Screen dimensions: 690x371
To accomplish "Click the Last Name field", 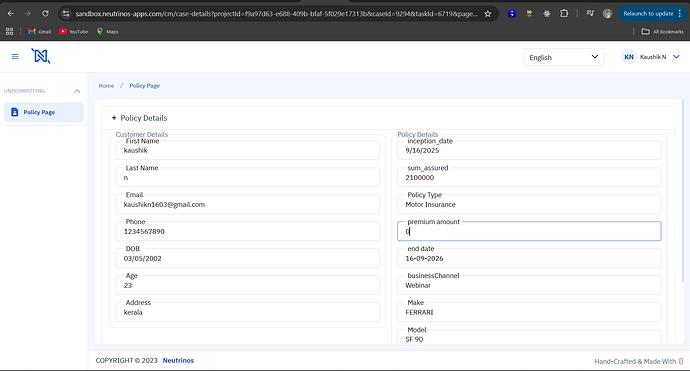I will [247, 177].
